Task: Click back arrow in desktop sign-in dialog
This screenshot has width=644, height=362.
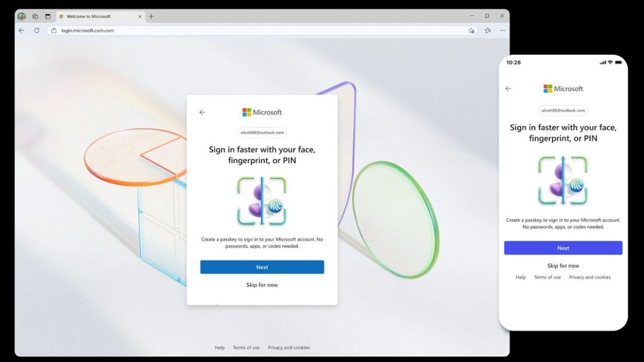Action: click(202, 112)
